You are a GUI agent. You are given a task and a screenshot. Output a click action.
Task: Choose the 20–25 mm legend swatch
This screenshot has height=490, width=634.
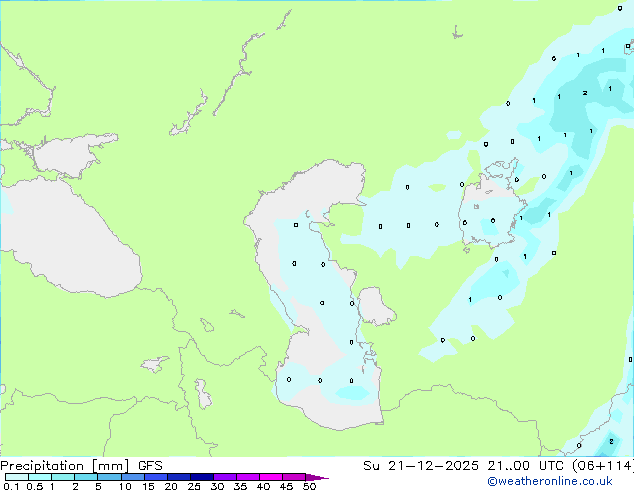pos(179,477)
